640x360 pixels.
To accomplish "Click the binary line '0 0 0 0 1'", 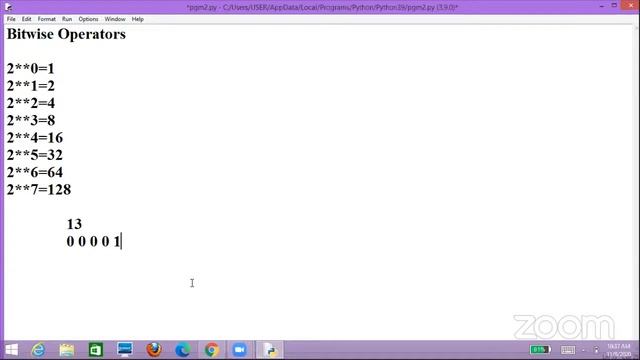I will (93, 242).
